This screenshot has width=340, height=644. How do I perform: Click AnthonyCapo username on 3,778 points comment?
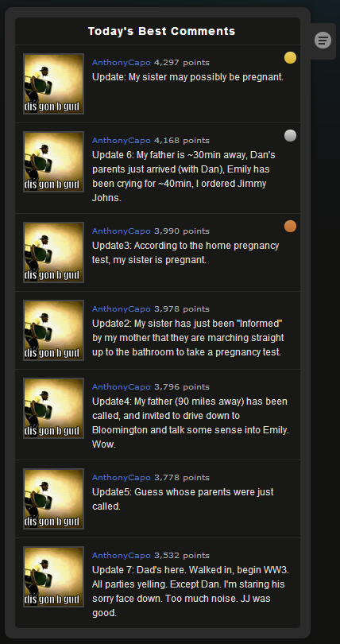pos(122,478)
